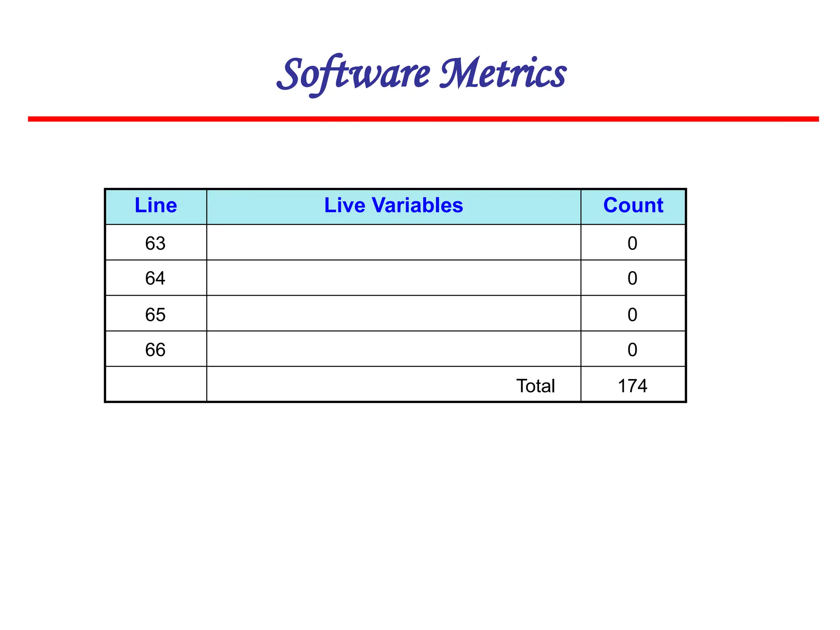The height and width of the screenshot is (630, 840).
Task: Click the total count value 174
Action: [x=632, y=386]
